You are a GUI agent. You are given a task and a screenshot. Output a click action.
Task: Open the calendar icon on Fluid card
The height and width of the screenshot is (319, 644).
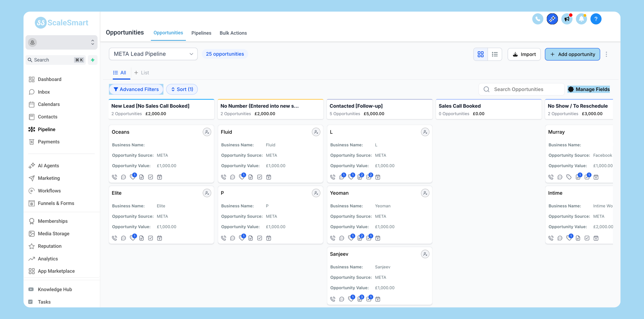[269, 177]
